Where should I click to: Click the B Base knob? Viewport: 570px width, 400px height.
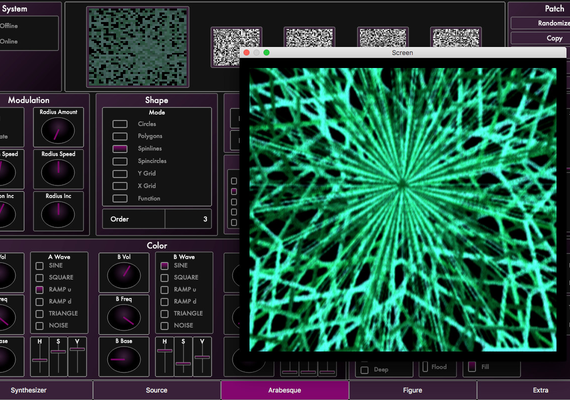124,359
